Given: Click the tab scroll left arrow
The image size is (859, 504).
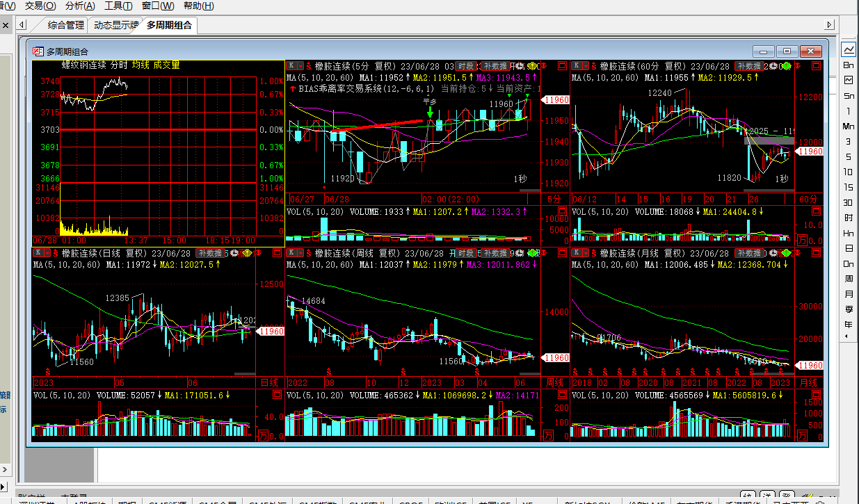Looking at the screenshot, I should [22, 25].
